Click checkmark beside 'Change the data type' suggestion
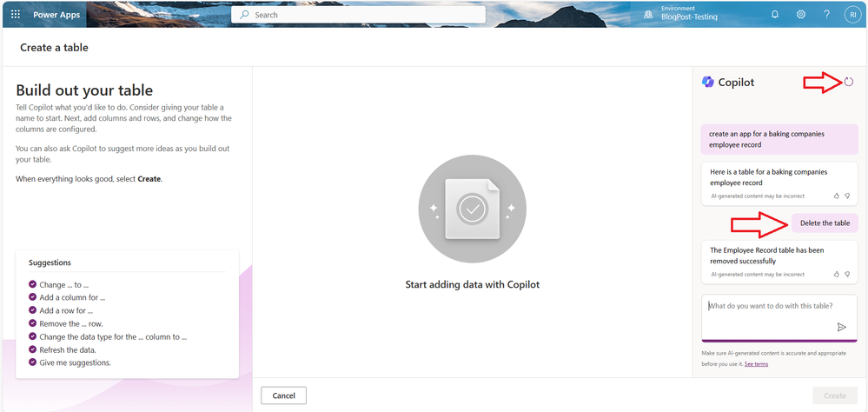Image resolution: width=868 pixels, height=412 pixels. [32, 336]
